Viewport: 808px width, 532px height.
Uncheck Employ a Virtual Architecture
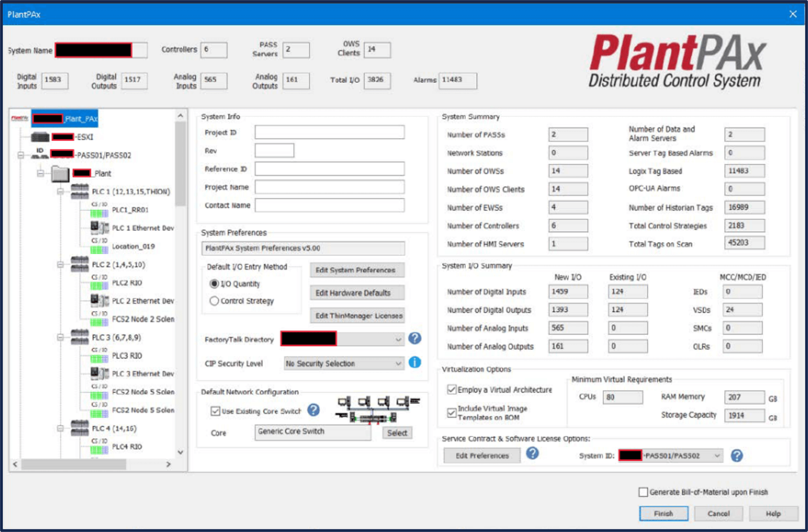452,390
